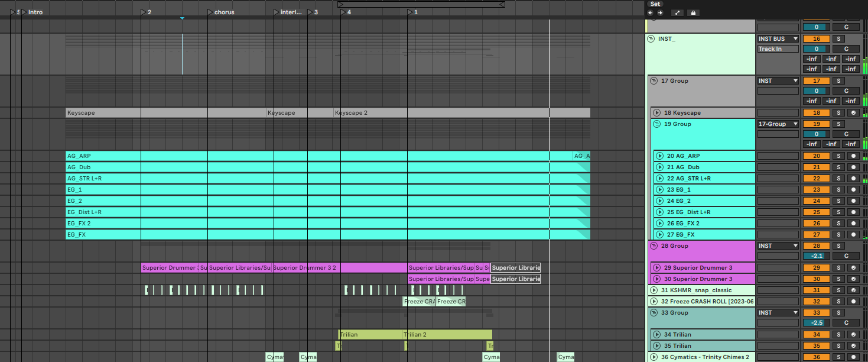This screenshot has width=868, height=362.
Task: Open INST BUS output dropdown on INST_ track
Action: tap(778, 39)
